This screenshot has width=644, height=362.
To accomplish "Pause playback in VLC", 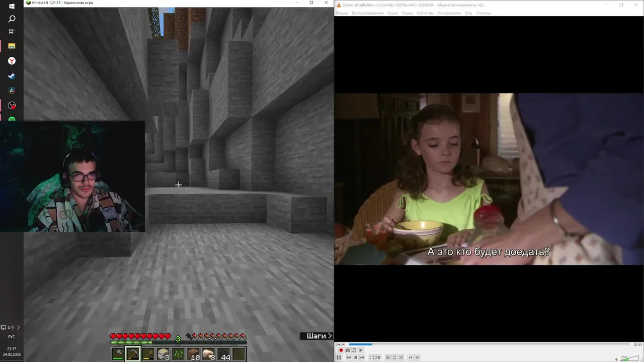I will [x=339, y=357].
